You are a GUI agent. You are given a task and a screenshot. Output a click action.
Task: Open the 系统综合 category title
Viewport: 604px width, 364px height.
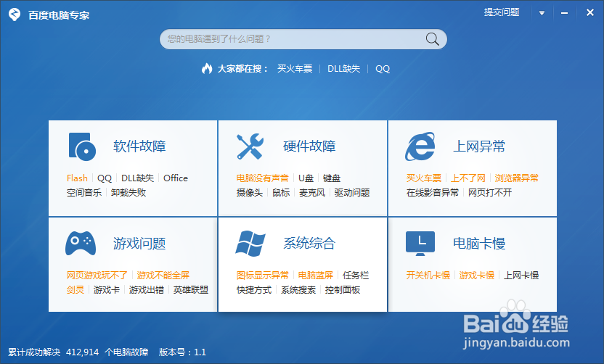(309, 243)
